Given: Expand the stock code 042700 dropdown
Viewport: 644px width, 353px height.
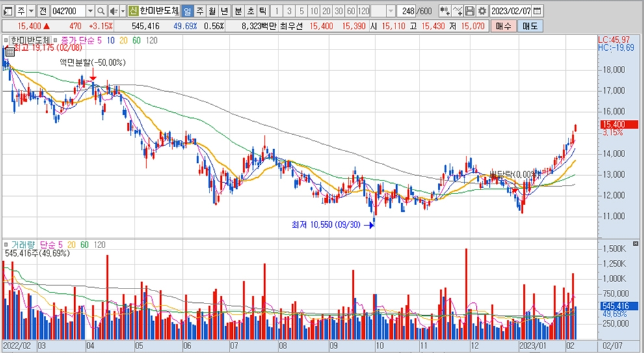Looking at the screenshot, I should [90, 11].
